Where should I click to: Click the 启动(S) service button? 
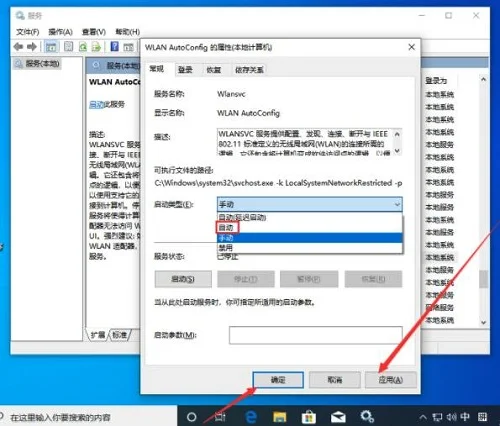coord(183,279)
